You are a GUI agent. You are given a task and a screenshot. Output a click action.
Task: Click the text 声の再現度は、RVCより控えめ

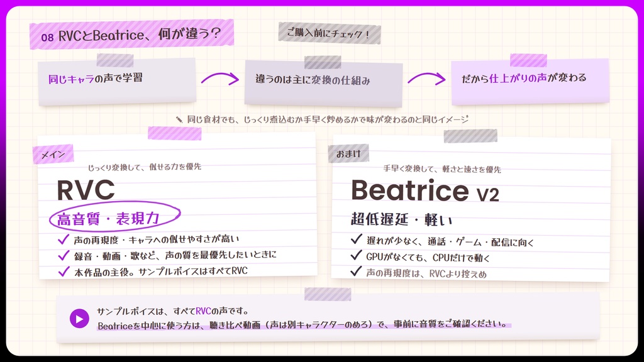point(426,273)
